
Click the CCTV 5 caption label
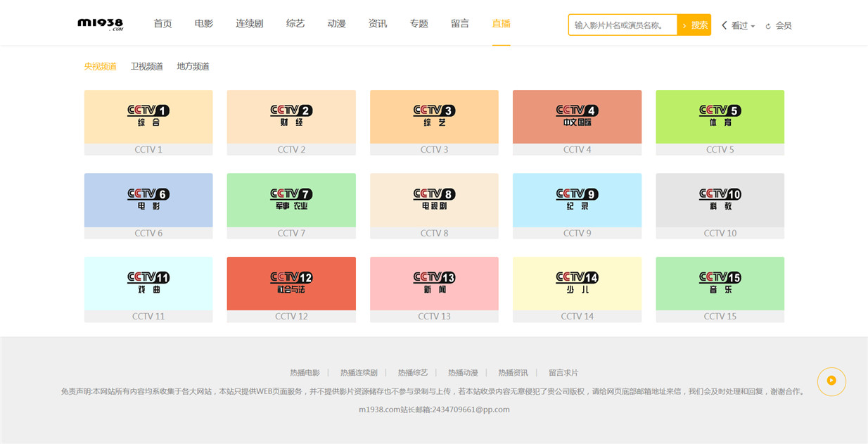[720, 150]
